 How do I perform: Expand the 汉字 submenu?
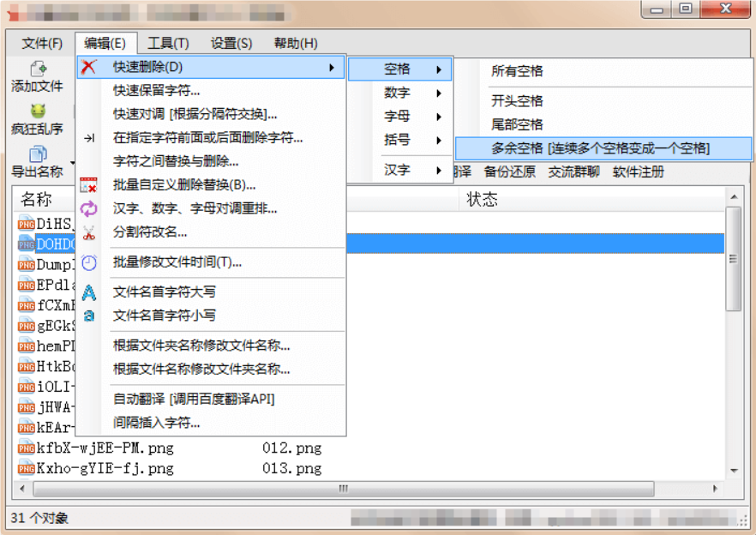point(399,170)
